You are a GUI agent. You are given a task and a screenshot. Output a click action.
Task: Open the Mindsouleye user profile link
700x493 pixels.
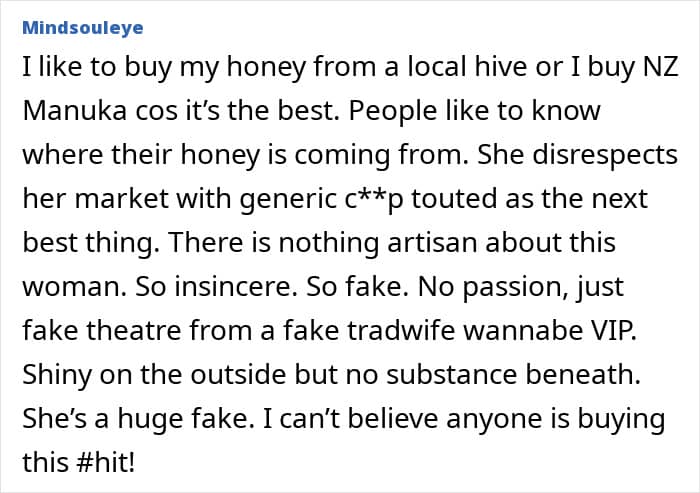(x=83, y=28)
